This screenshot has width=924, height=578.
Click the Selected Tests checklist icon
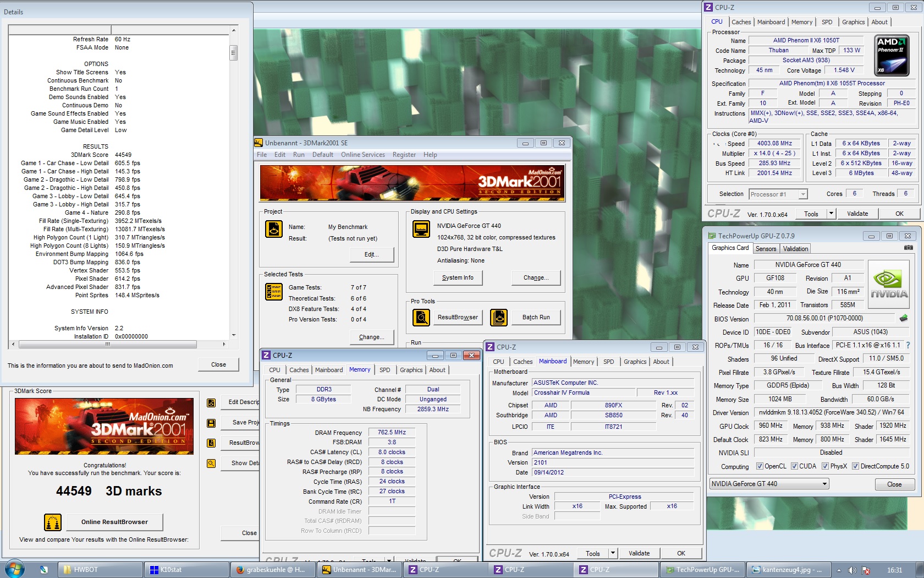[273, 291]
